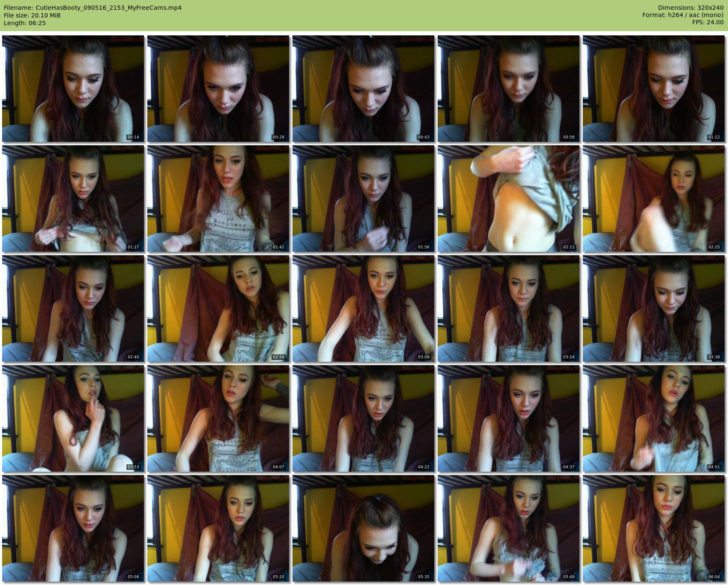Pick the frame captured at 05:49

click(509, 528)
